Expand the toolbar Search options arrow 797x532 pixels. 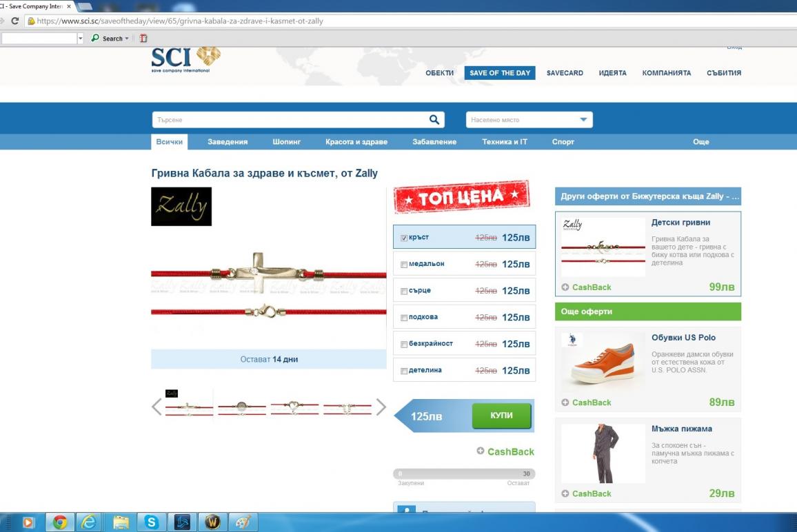[127, 38]
